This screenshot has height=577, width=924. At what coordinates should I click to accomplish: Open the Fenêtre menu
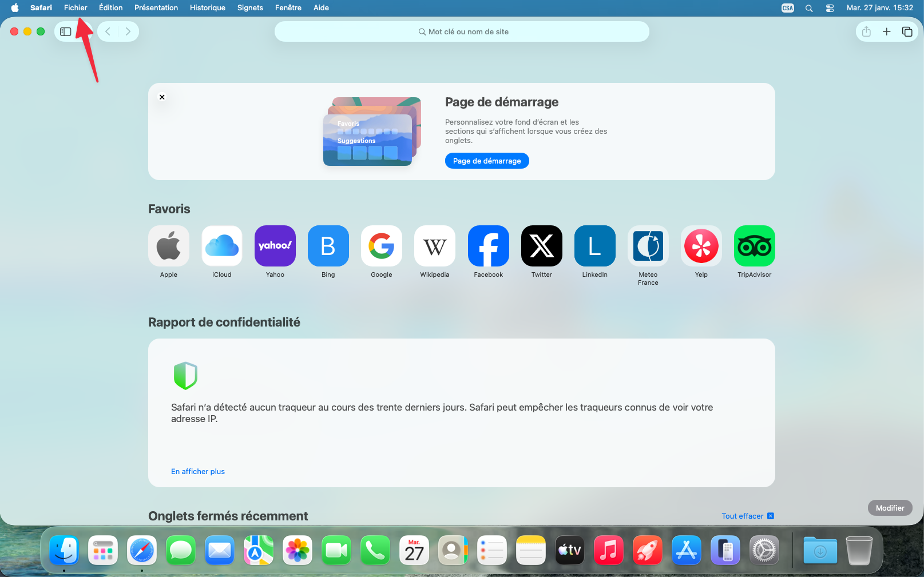[x=288, y=7]
